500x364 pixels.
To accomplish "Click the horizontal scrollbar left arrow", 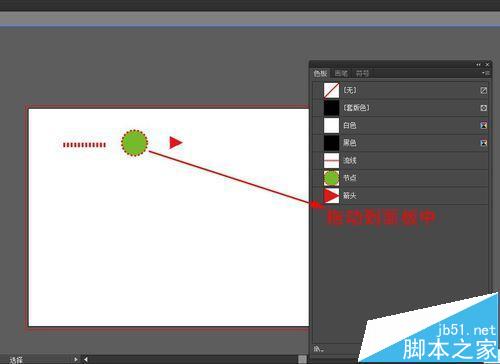I will coord(86,359).
